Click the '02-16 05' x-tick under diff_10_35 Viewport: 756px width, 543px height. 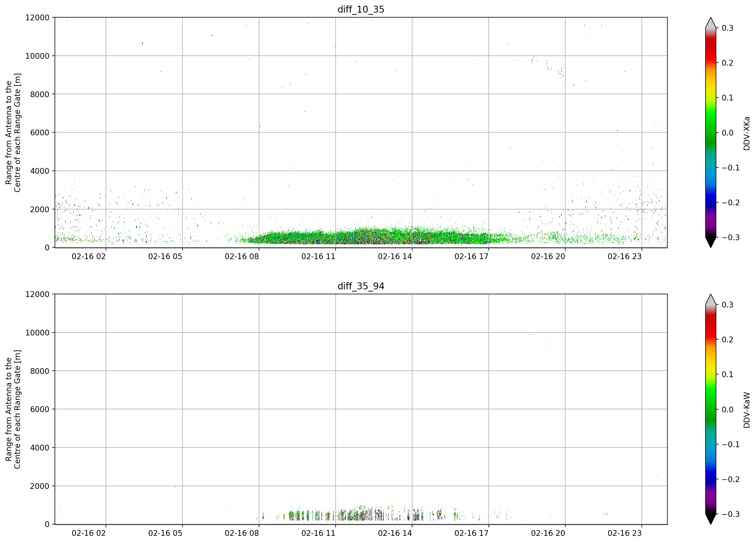[x=165, y=256]
